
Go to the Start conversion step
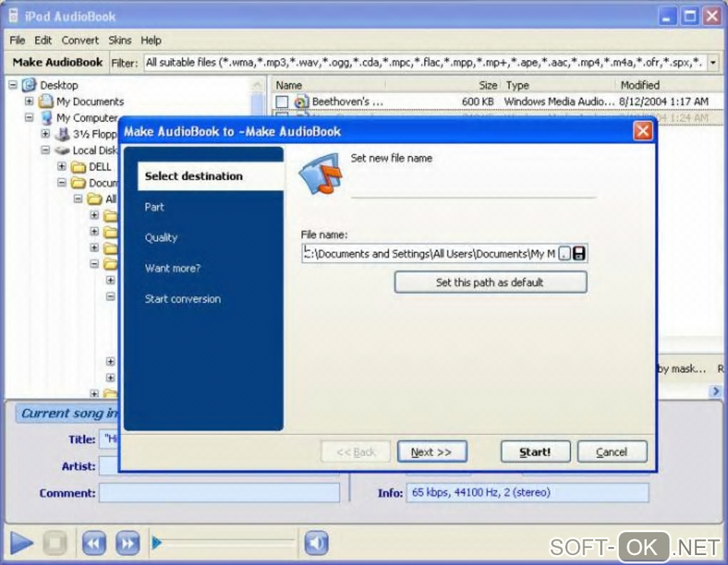(183, 299)
